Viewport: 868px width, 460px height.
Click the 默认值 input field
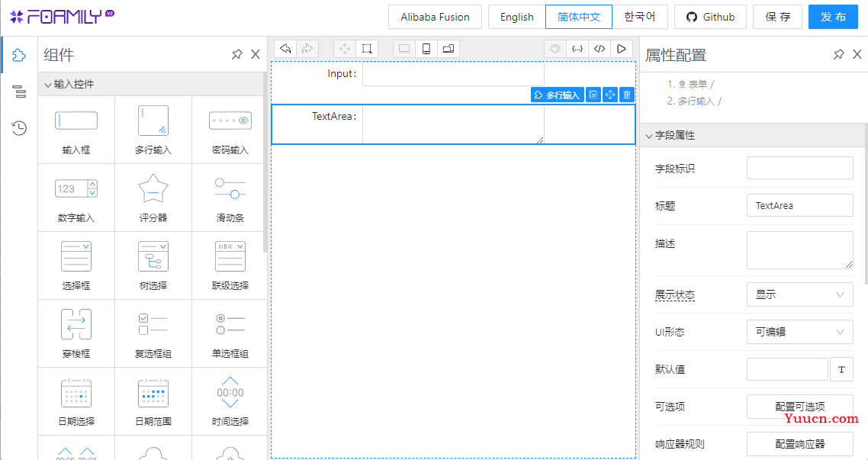click(x=787, y=369)
